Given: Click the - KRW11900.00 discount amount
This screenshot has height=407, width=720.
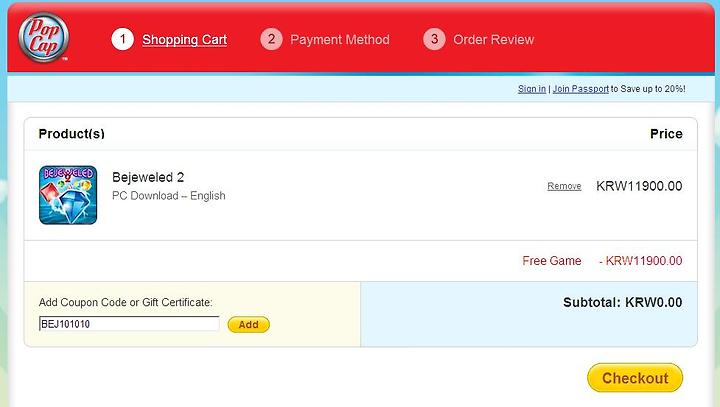Looking at the screenshot, I should pos(641,261).
